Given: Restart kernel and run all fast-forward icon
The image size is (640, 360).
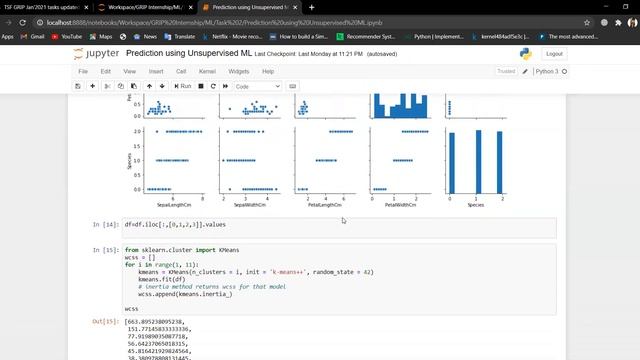Looking at the screenshot, I should coord(225,86).
